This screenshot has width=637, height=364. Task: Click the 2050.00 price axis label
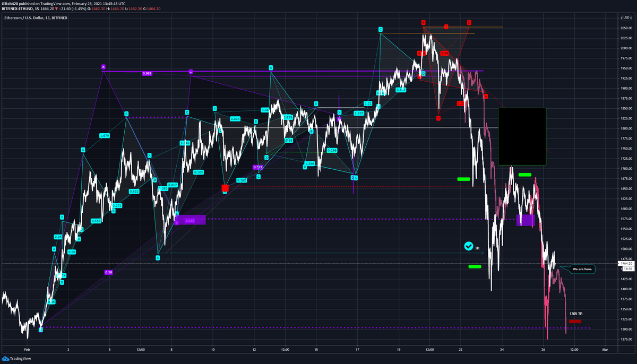pos(625,28)
